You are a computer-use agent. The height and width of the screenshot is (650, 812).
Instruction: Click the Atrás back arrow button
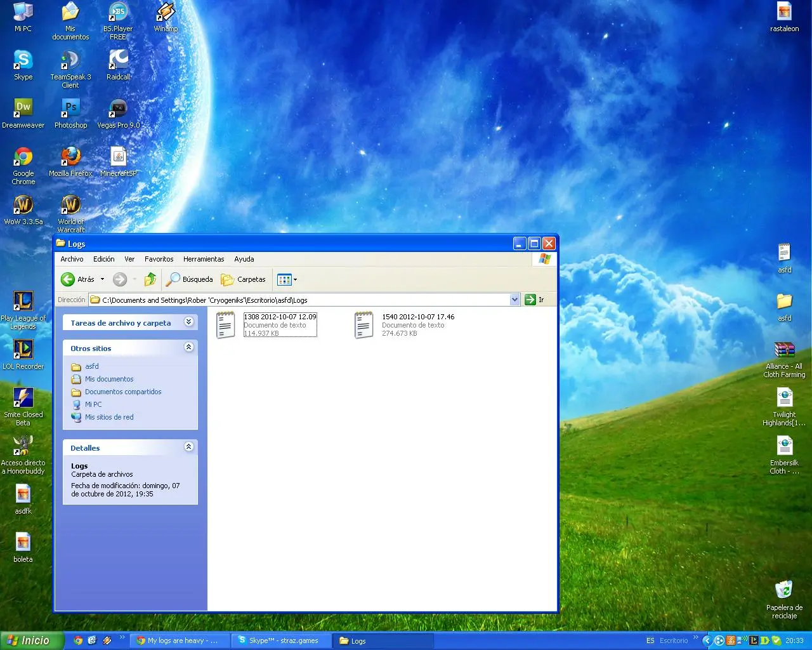click(69, 279)
